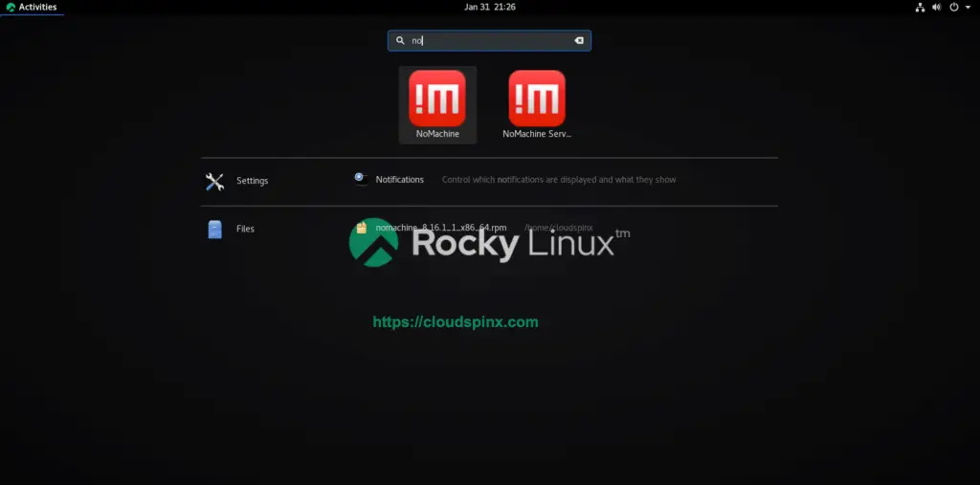This screenshot has width=980, height=485.
Task: Click the 'NoMachine Serv...' app label
Action: click(537, 134)
